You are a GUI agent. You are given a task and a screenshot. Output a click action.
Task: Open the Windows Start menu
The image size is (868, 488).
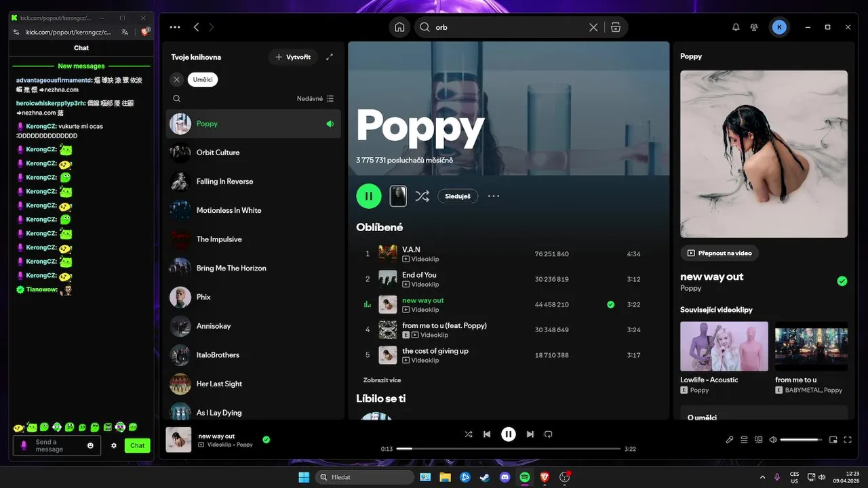coord(303,477)
